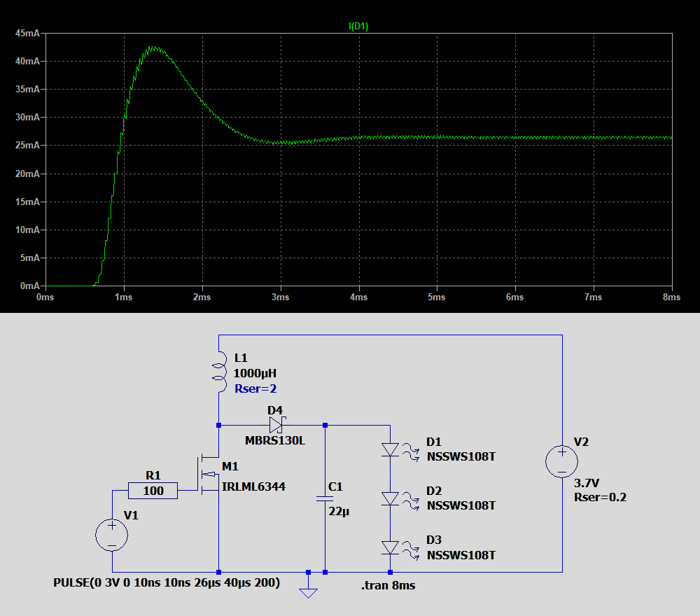Screen dimensions: 700x616
Task: Click the NSSWS108T label beside D1
Action: click(461, 456)
